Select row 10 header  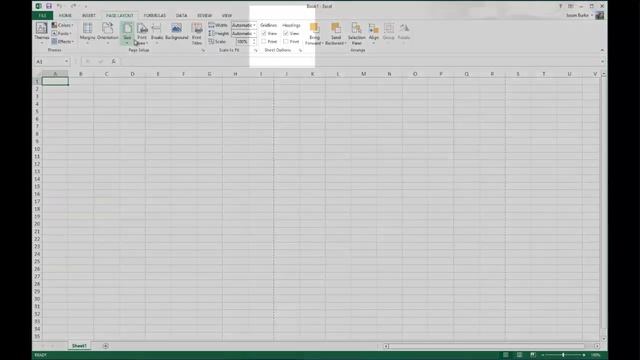(x=37, y=149)
